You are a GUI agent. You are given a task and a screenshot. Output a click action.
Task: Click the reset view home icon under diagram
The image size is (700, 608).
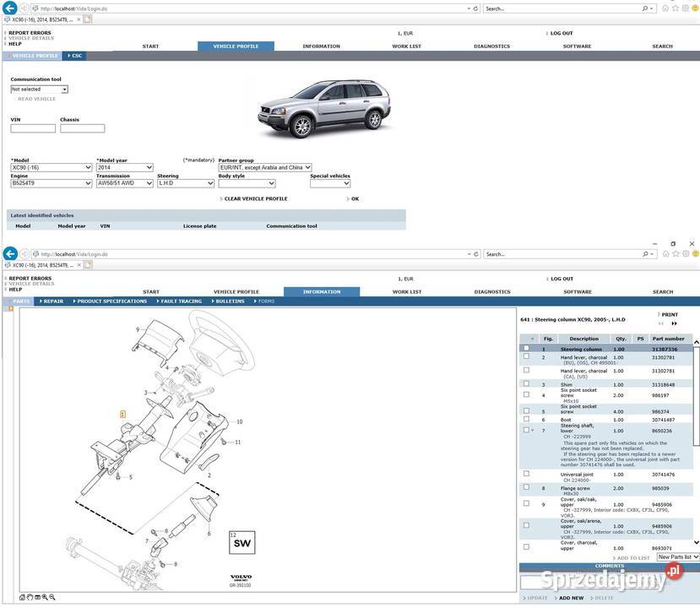(22, 597)
